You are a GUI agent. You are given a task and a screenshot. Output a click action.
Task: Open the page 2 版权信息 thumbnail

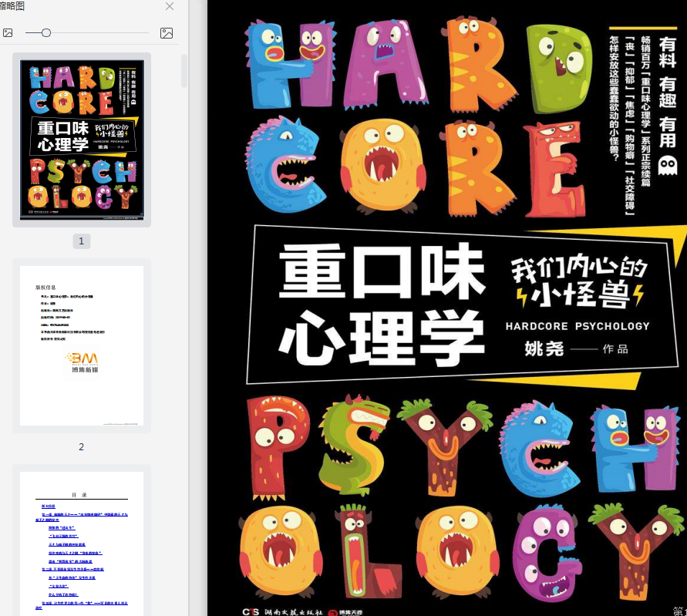click(82, 345)
